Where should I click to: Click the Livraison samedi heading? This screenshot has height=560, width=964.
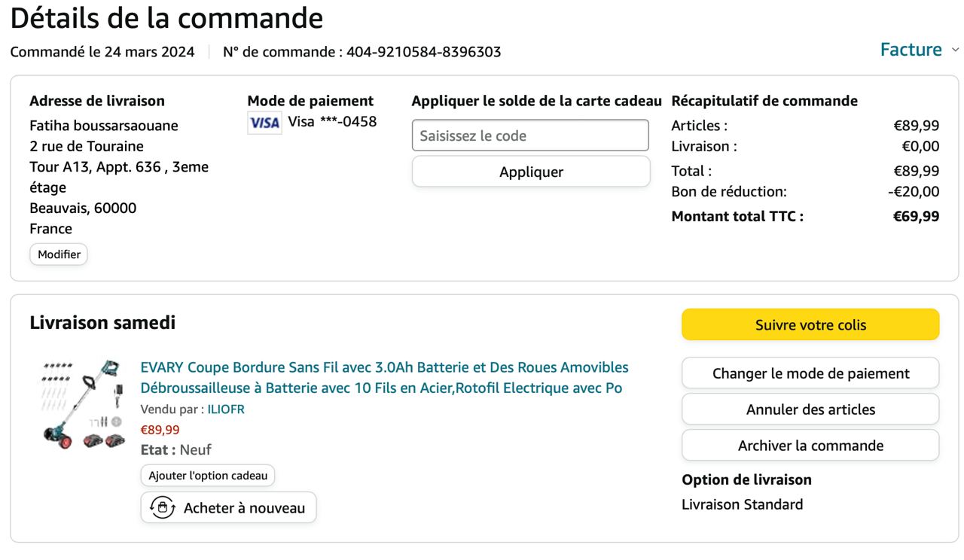pos(102,323)
